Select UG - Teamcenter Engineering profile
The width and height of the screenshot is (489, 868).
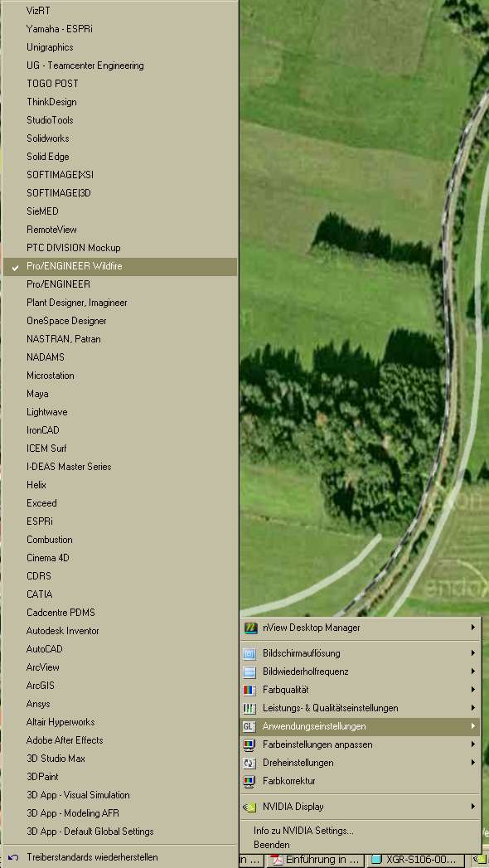point(120,65)
